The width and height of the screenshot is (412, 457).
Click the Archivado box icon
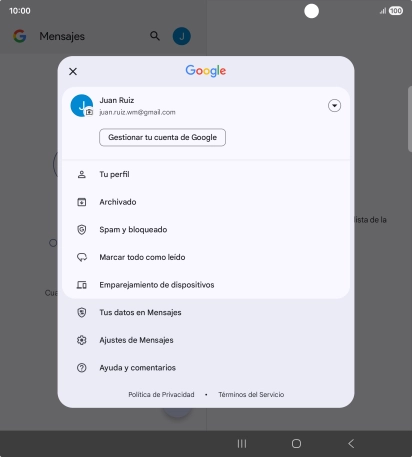[x=82, y=202]
